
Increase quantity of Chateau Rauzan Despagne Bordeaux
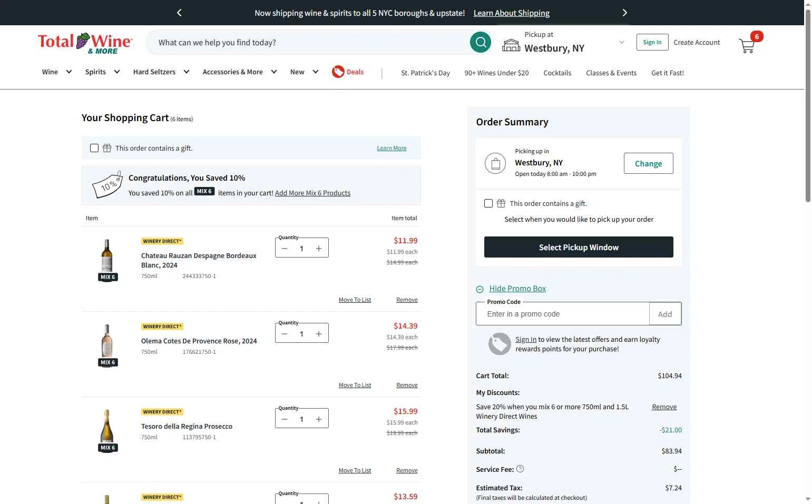tap(319, 249)
